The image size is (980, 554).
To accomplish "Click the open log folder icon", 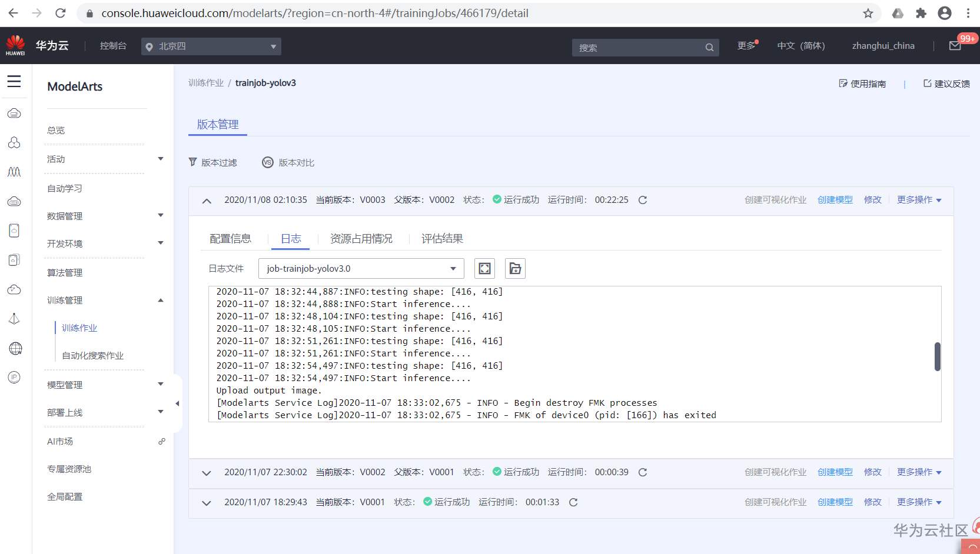I will pyautogui.click(x=515, y=269).
